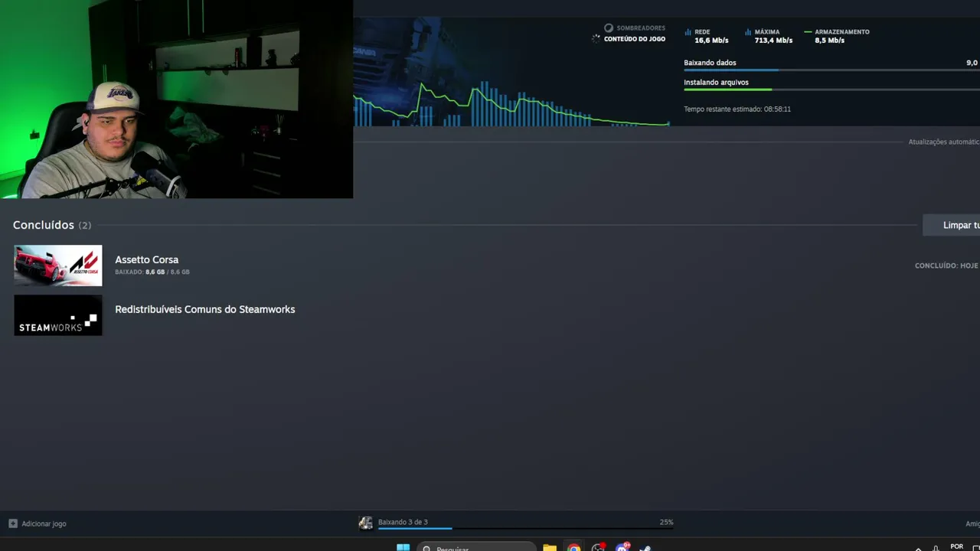Screen dimensions: 980x551
Task: Click the 25% download percentage
Action: 666,522
